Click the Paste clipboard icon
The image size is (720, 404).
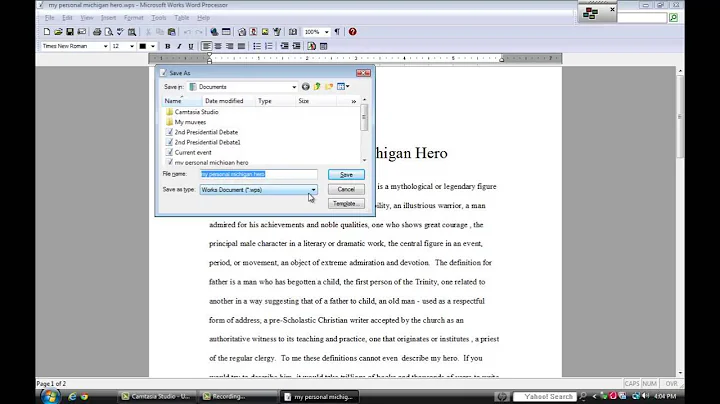pos(171,32)
